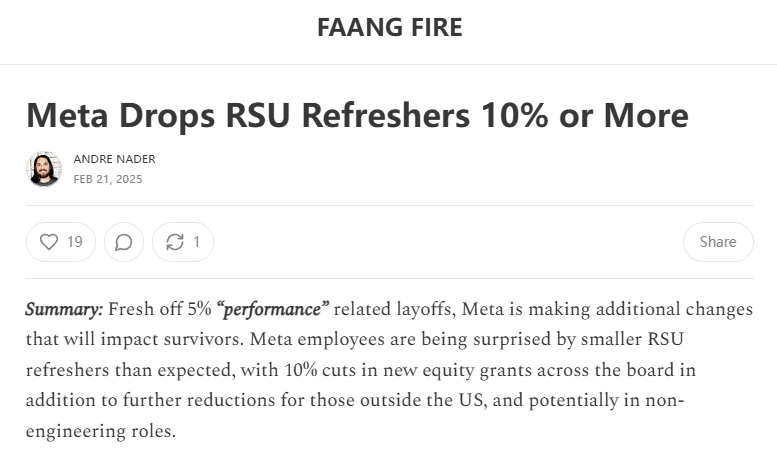Image resolution: width=777 pixels, height=460 pixels.
Task: Click the word "Refreshers" in the headline
Action: [386, 115]
